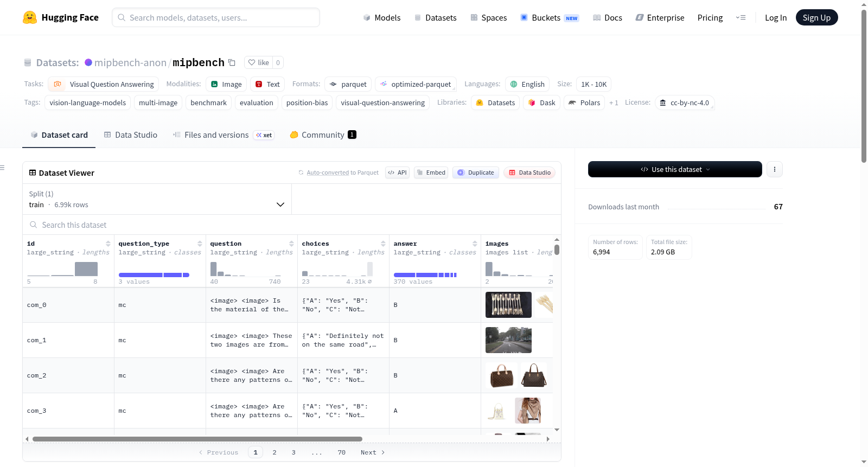Sort the answer column
868x467 pixels.
475,244
